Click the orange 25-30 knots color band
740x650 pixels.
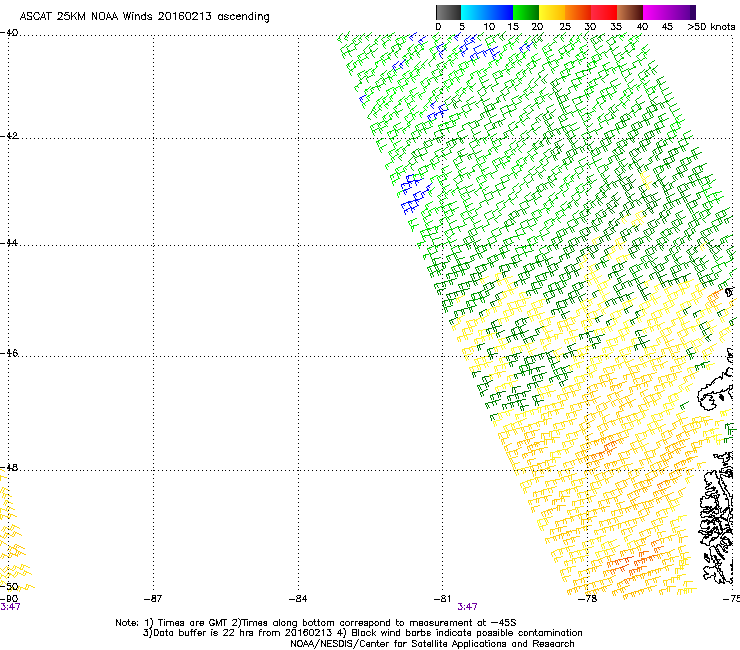pos(578,12)
